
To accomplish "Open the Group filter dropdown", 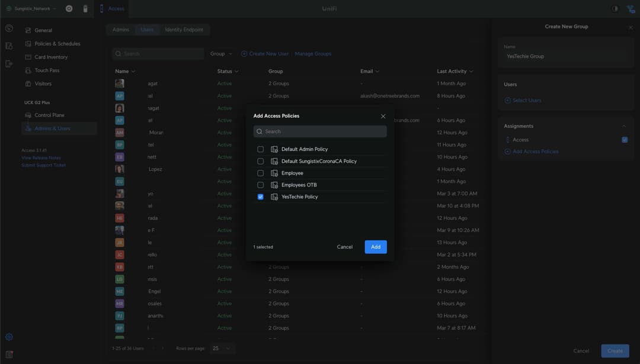I will pyautogui.click(x=221, y=54).
